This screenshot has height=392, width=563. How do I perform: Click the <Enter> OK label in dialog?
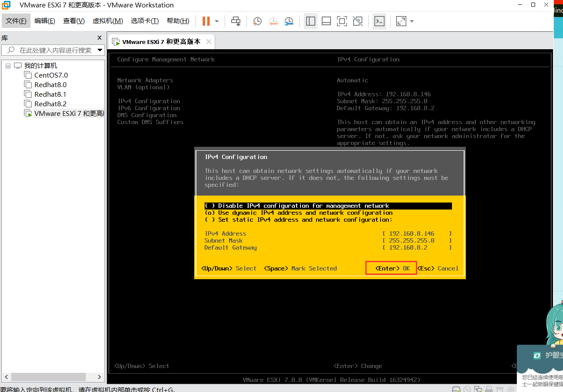point(392,268)
